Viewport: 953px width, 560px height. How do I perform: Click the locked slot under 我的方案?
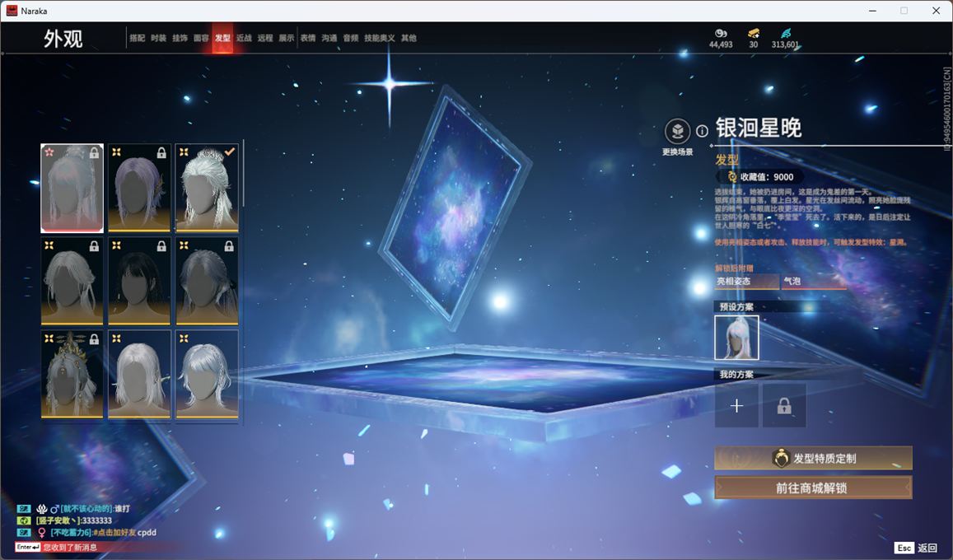click(x=784, y=406)
